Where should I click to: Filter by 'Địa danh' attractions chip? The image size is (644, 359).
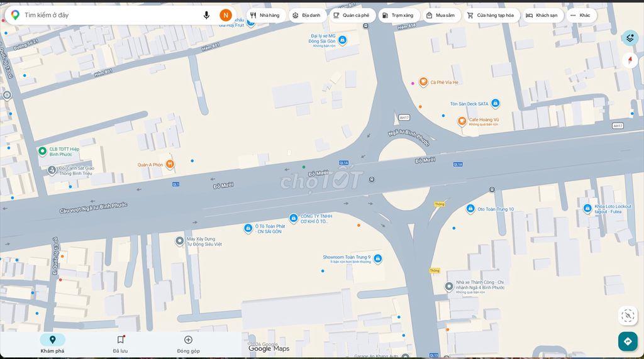pos(307,15)
